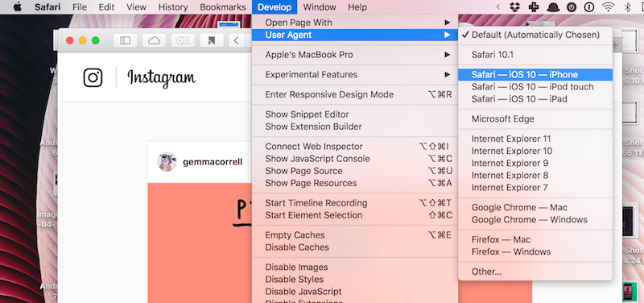Click the Instagram wordmark
644x303 pixels.
click(x=162, y=78)
